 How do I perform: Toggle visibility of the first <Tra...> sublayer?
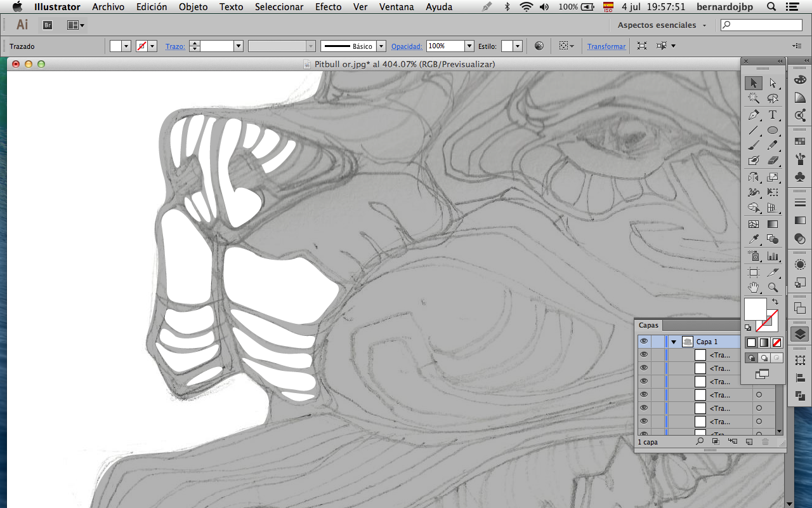tap(644, 355)
